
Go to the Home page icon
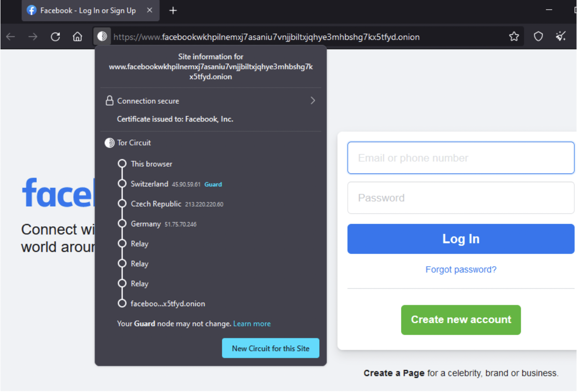tap(78, 37)
